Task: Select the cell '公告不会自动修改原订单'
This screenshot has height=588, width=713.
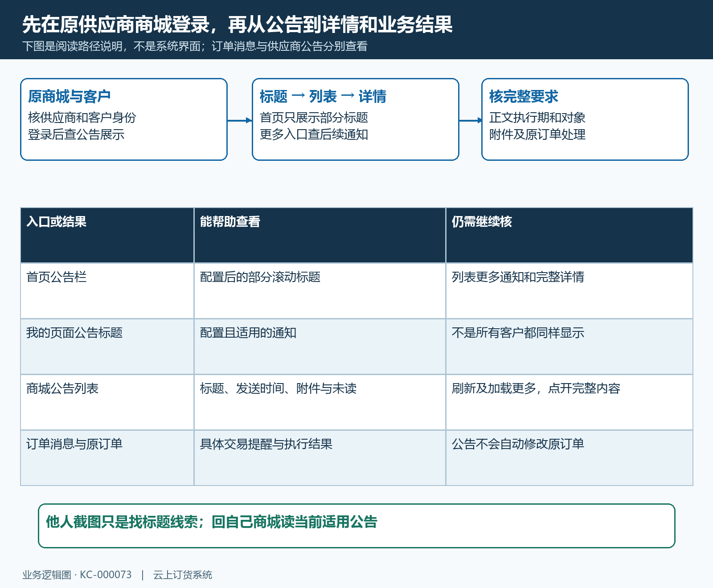Action: pos(570,458)
